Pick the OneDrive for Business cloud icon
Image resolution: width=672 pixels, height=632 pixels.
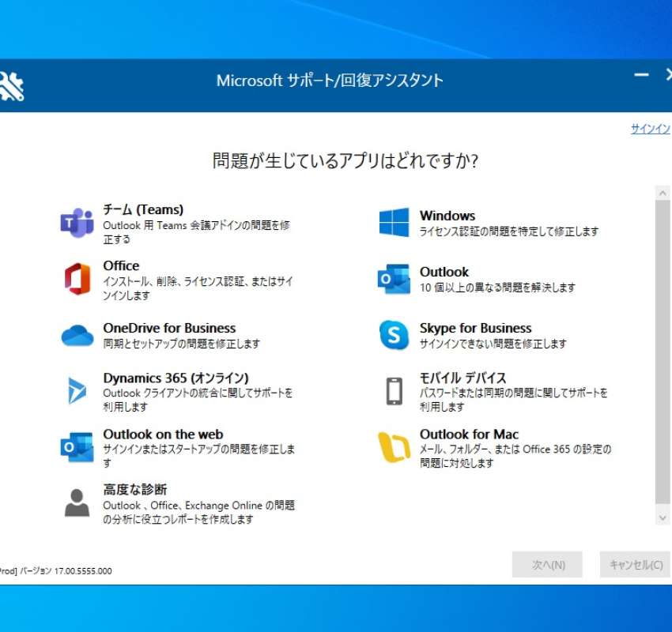click(77, 335)
